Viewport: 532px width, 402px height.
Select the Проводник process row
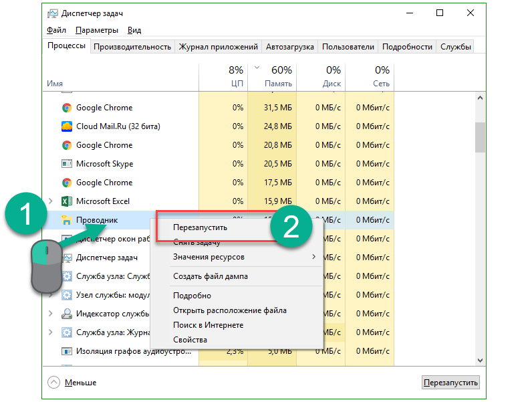pyautogui.click(x=97, y=220)
